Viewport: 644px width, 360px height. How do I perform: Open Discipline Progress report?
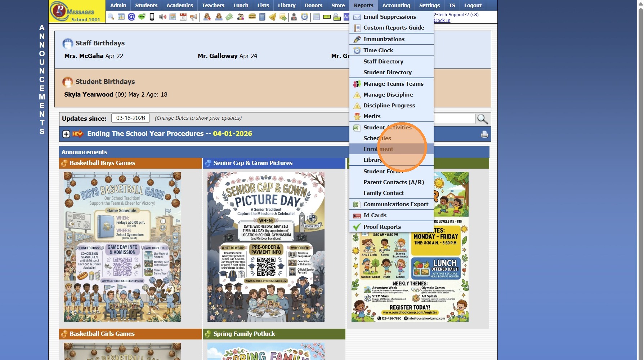(392, 106)
